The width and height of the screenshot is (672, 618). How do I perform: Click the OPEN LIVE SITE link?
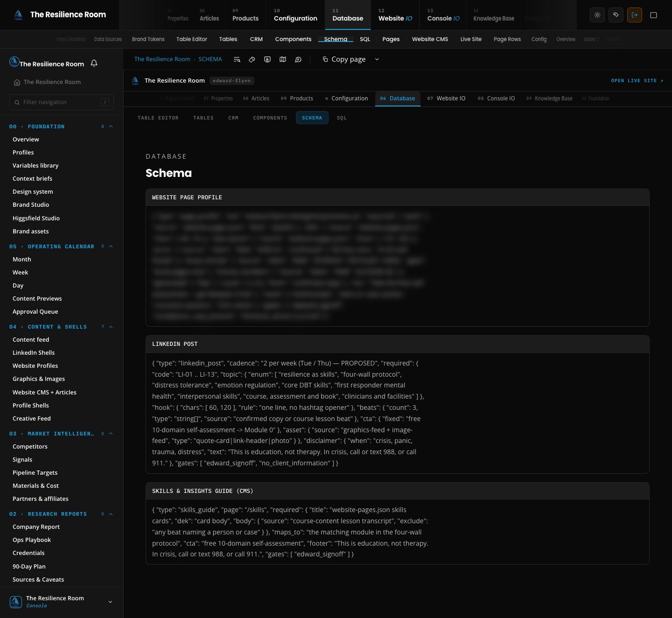pyautogui.click(x=637, y=81)
